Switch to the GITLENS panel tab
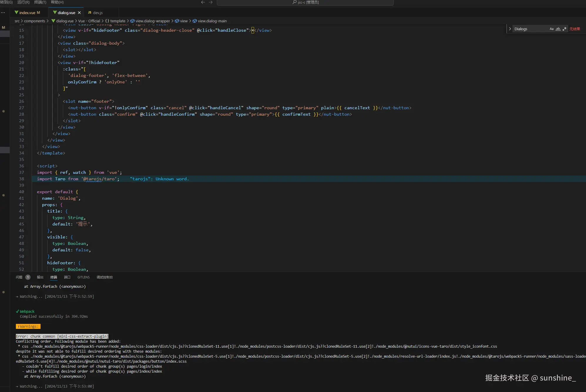Screen dimensions: 586x392 [83, 277]
